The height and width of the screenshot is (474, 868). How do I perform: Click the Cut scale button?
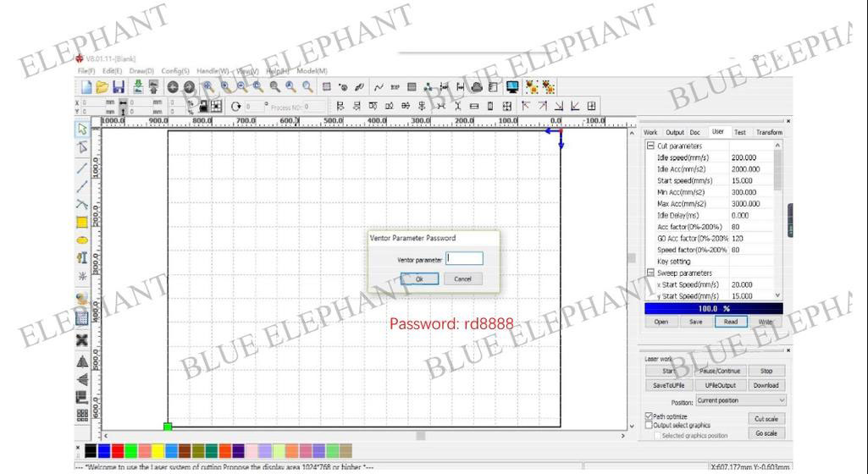coord(766,419)
